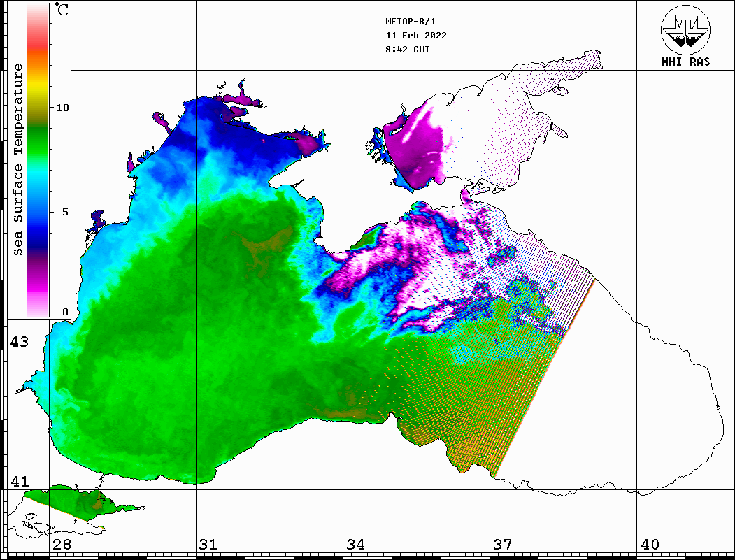Click the latitude label 41
Image resolution: width=735 pixels, height=560 pixels.
pos(20,482)
